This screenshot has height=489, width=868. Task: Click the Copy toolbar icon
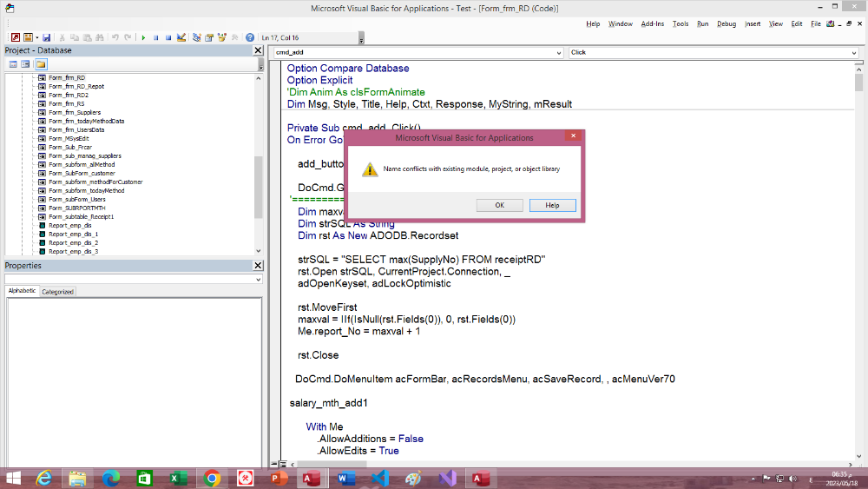click(x=74, y=37)
